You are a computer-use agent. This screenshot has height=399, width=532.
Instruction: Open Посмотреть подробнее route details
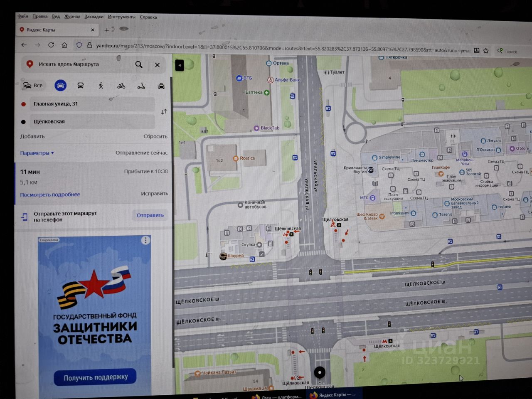coord(50,195)
